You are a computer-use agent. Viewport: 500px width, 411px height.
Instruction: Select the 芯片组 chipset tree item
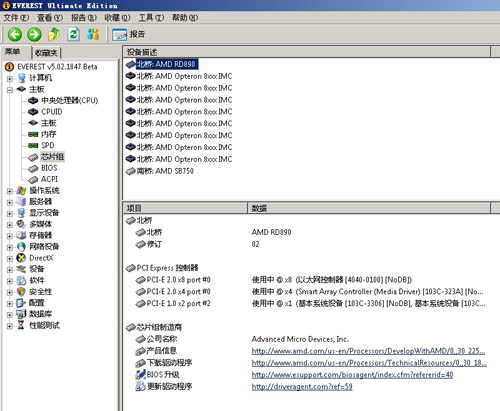[52, 157]
